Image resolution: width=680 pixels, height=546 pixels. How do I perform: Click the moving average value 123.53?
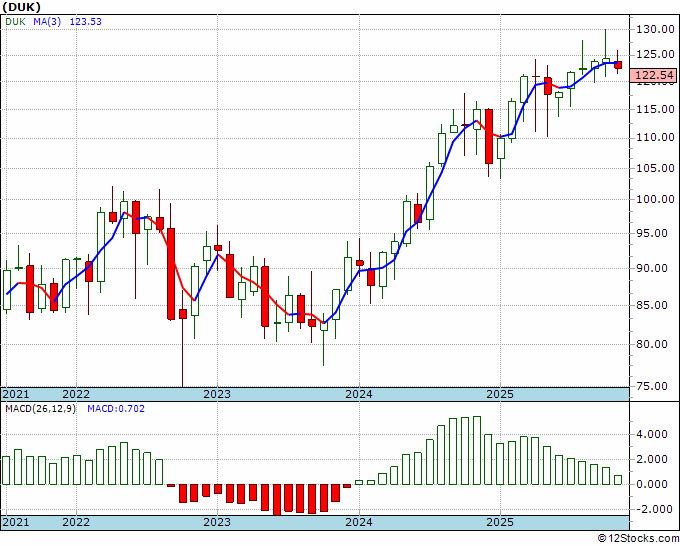85,21
